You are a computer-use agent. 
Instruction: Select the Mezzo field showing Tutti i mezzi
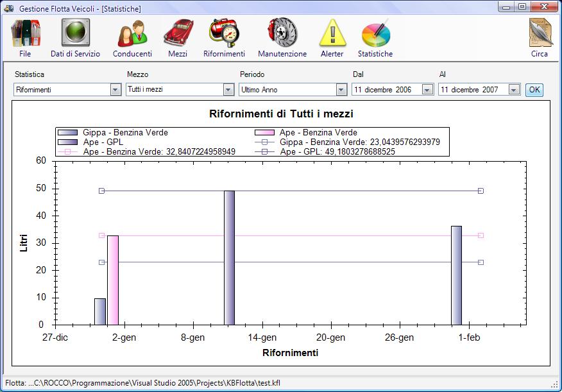(x=180, y=90)
